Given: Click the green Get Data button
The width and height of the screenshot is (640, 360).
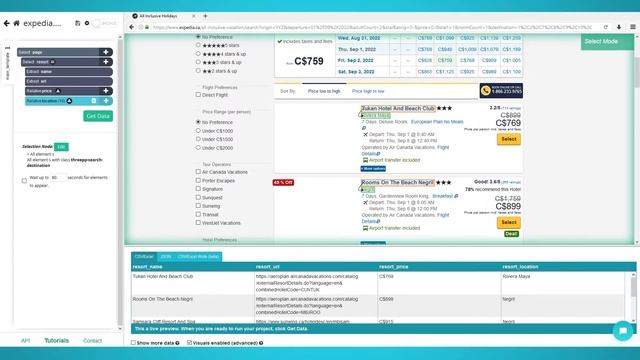Looking at the screenshot, I should (98, 116).
